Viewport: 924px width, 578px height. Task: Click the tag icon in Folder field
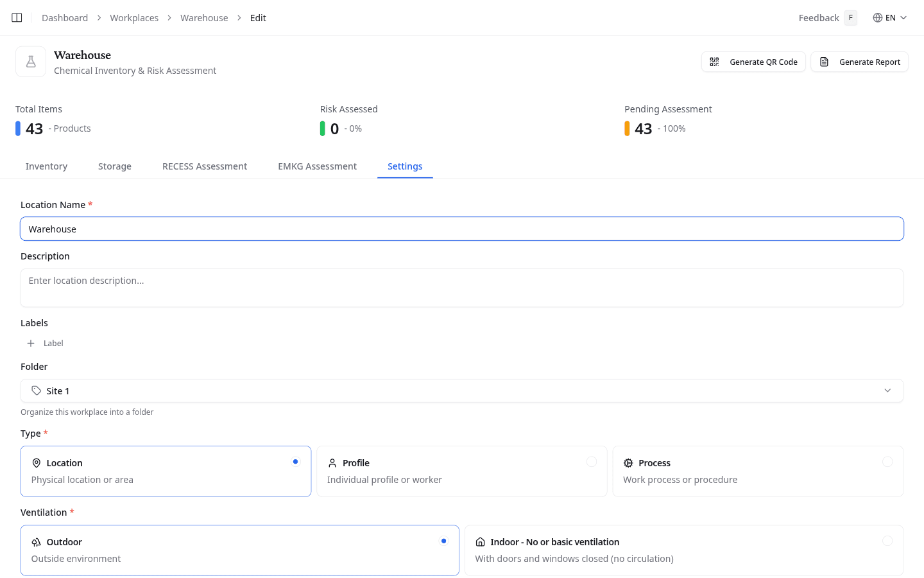click(x=37, y=390)
